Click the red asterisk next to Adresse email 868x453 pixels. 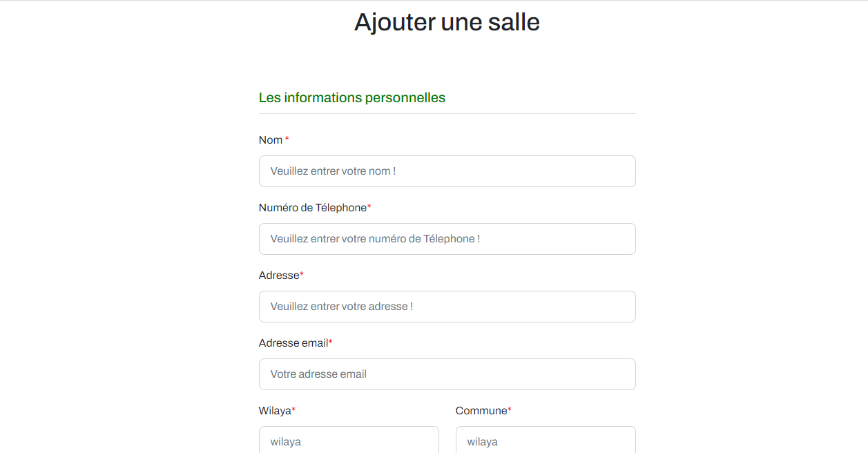coord(331,343)
